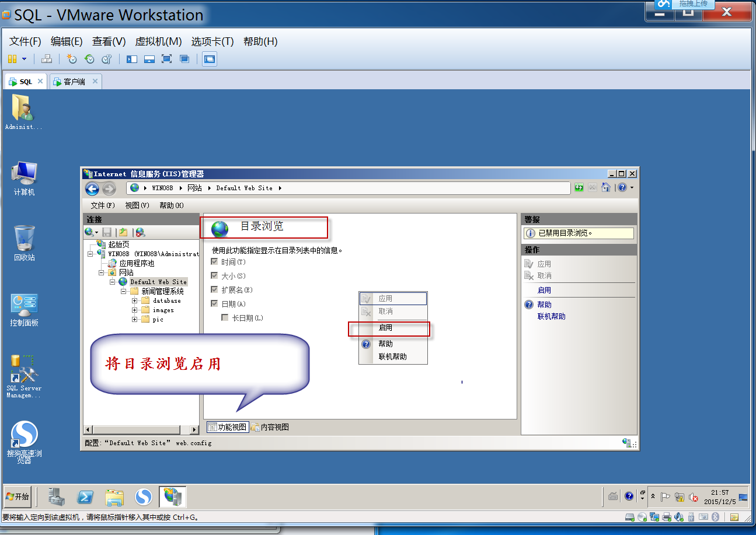Click the IIS Manager forward navigation arrow
The height and width of the screenshot is (535, 756).
109,188
